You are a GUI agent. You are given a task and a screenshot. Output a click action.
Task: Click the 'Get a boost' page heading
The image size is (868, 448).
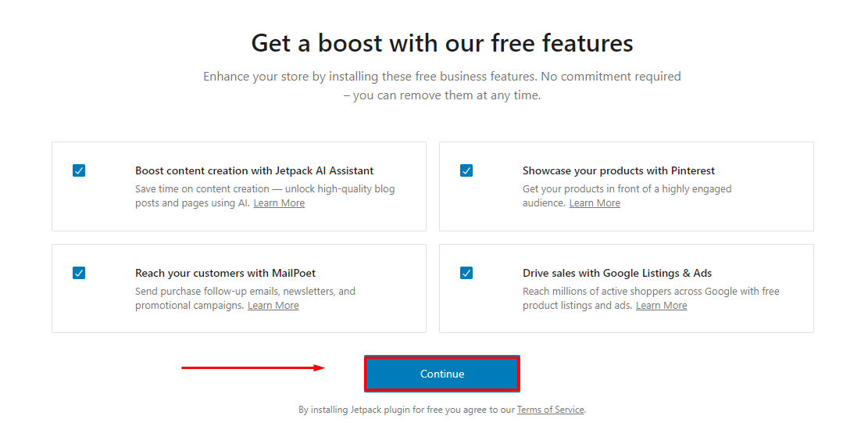(x=442, y=43)
